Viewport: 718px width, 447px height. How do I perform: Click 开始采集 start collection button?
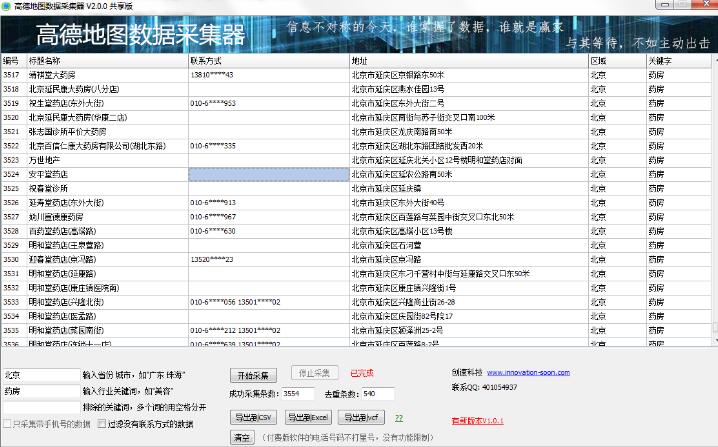[x=253, y=375]
